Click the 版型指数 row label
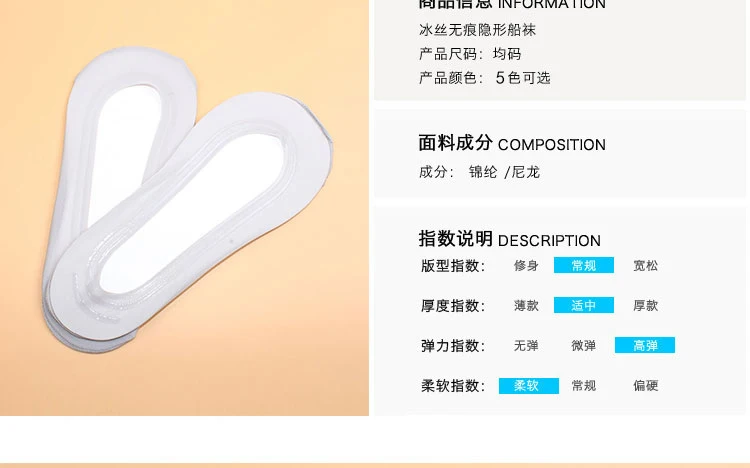Screen dimensions: 750x468 coord(453,266)
